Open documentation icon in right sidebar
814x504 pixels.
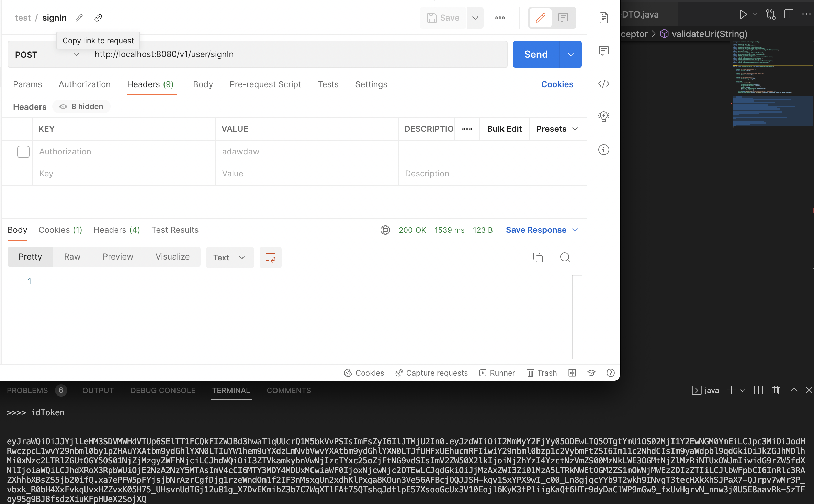(604, 18)
